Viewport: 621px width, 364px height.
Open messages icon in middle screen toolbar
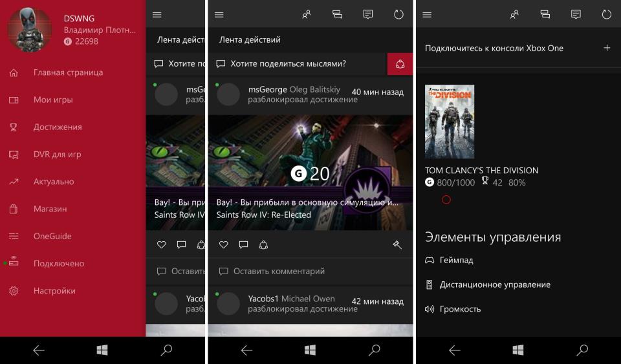tap(368, 15)
